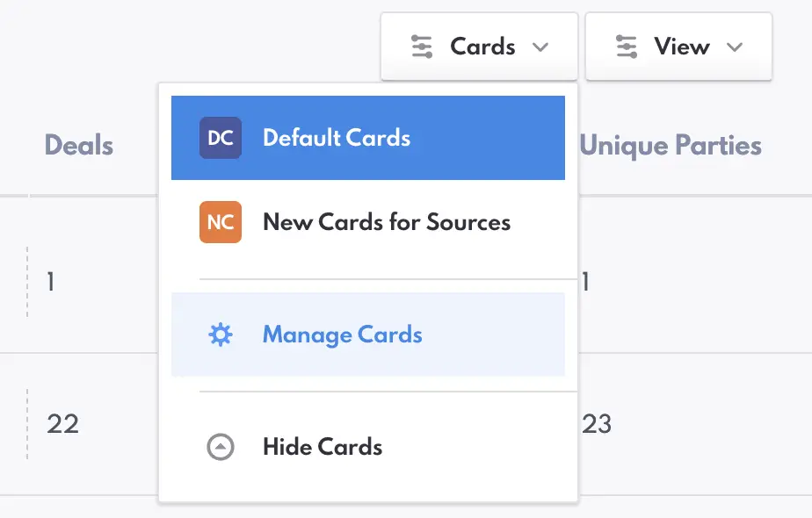Viewport: 812px width, 518px height.
Task: Collapse the open Cards menu
Action: pyautogui.click(x=479, y=46)
